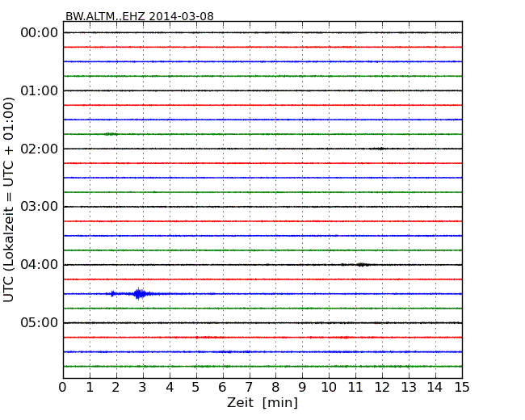Click x-axis tick label 2
The width and height of the screenshot is (525, 420).
115,387
